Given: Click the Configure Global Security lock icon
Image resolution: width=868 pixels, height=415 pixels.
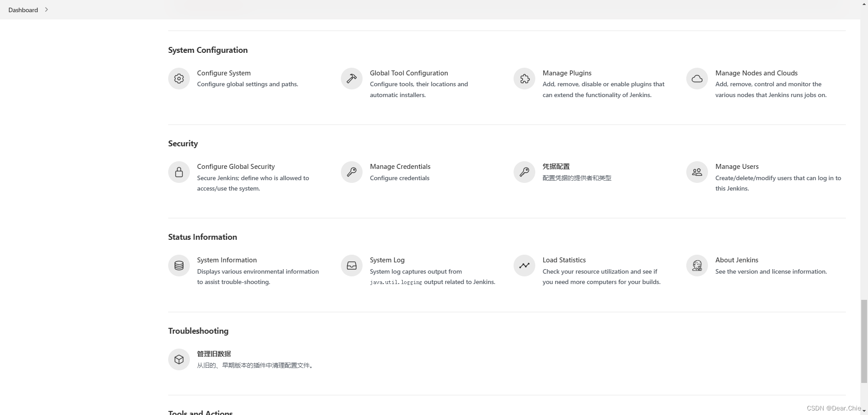Looking at the screenshot, I should coord(179,172).
